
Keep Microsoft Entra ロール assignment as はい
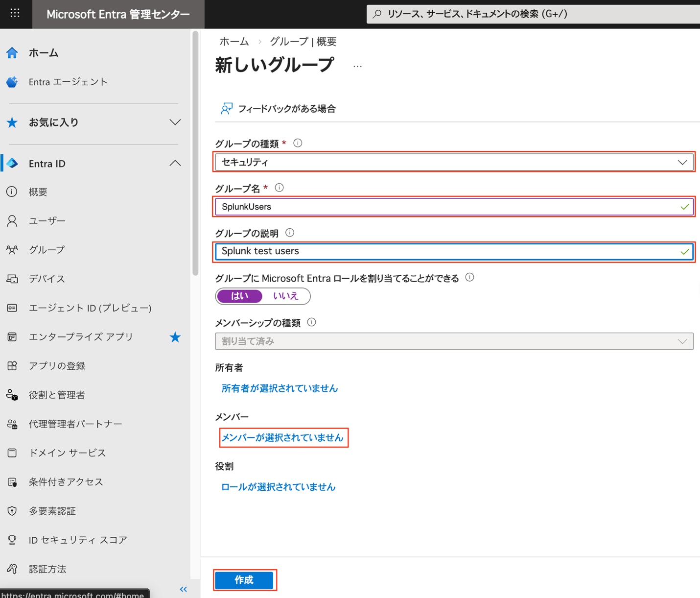pos(239,296)
